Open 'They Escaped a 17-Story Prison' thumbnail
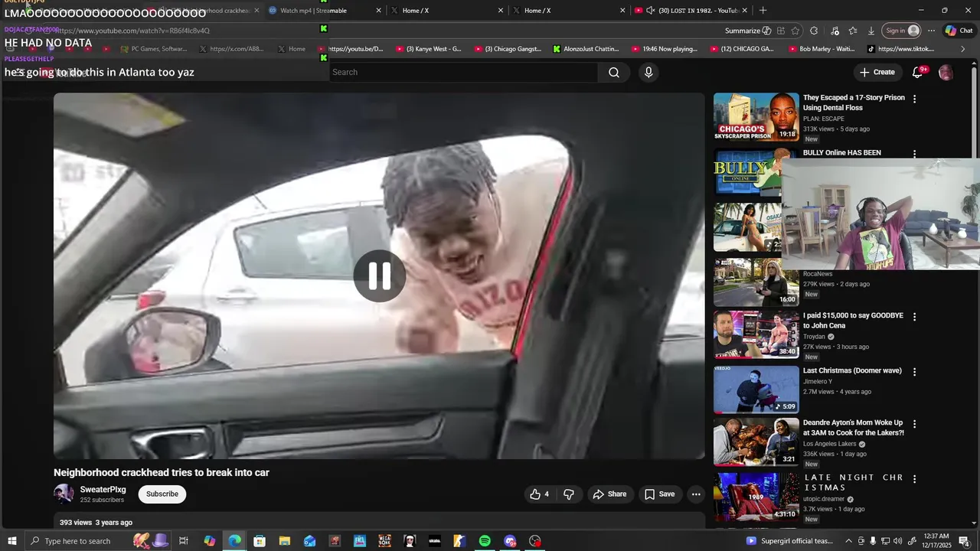980x551 pixels. (756, 117)
